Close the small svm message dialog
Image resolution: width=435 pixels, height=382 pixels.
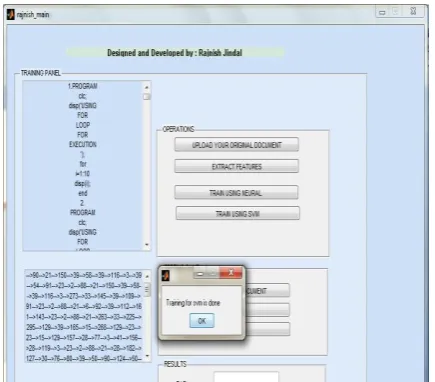pyautogui.click(x=231, y=273)
